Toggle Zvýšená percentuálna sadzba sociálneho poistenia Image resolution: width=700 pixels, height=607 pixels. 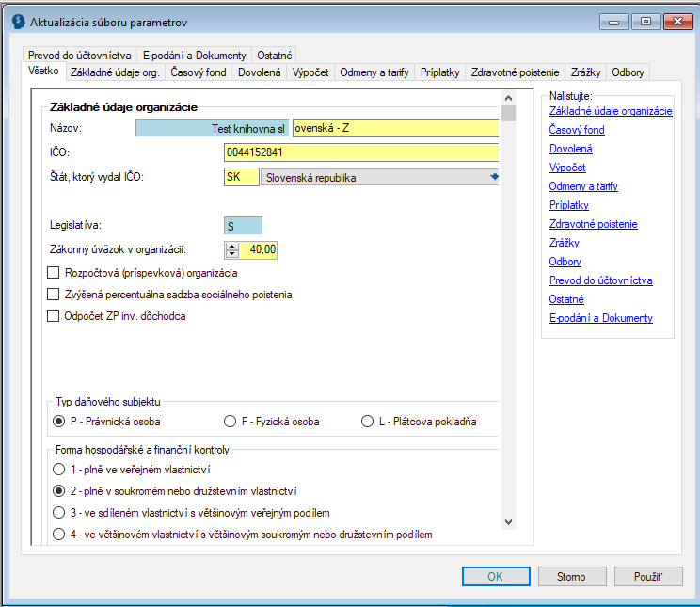pyautogui.click(x=53, y=294)
